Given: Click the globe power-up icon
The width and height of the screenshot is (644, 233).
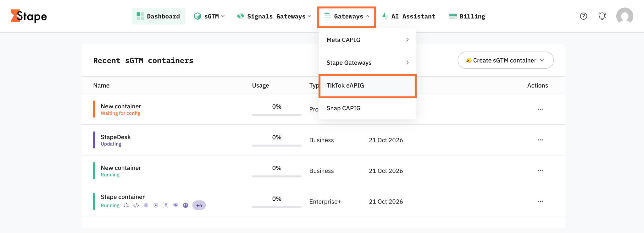Looking at the screenshot, I should pyautogui.click(x=186, y=205).
